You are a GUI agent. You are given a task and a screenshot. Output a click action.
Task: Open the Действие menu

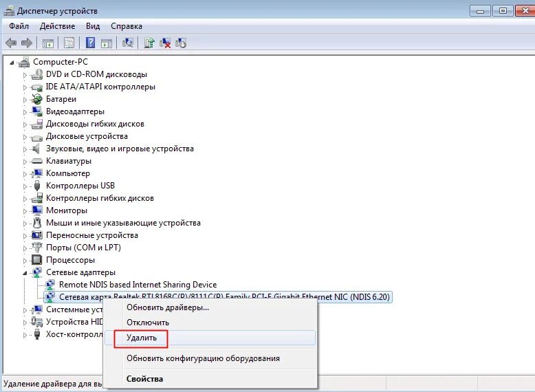point(57,26)
